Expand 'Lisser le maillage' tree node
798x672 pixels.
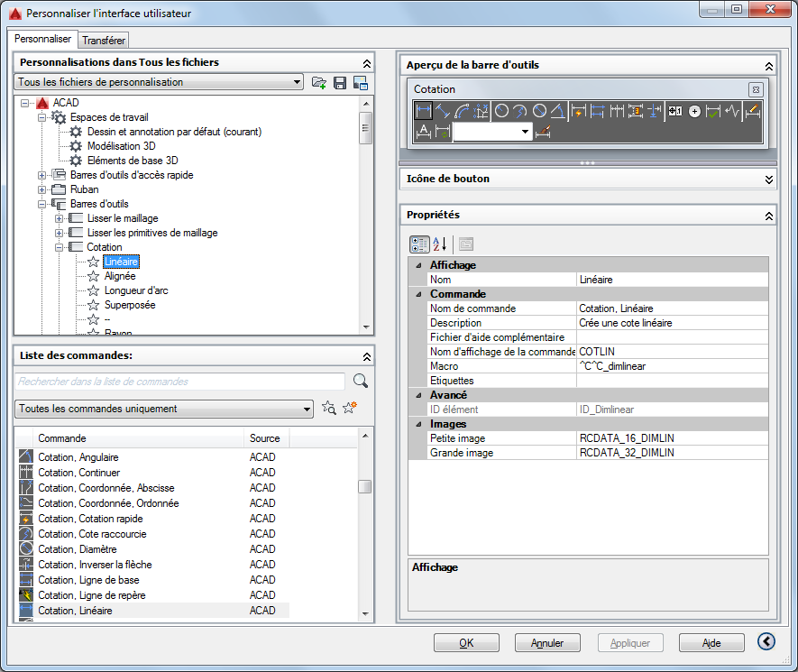click(x=59, y=218)
